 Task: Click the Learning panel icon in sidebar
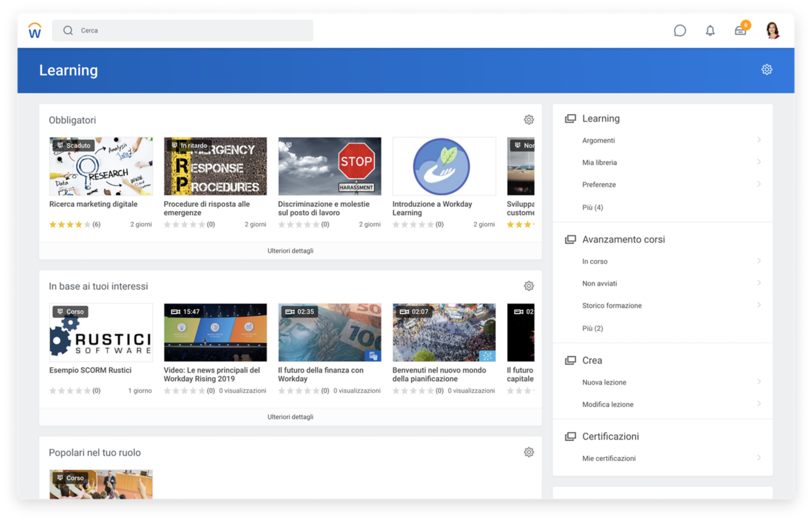pos(570,118)
